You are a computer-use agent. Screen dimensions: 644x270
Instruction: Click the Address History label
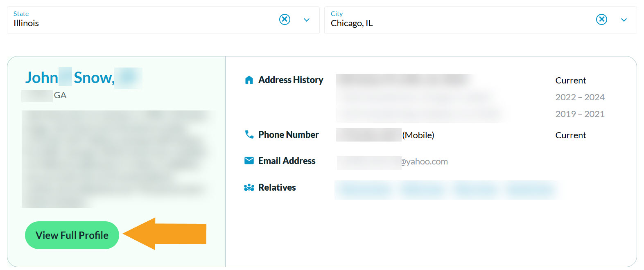(290, 80)
